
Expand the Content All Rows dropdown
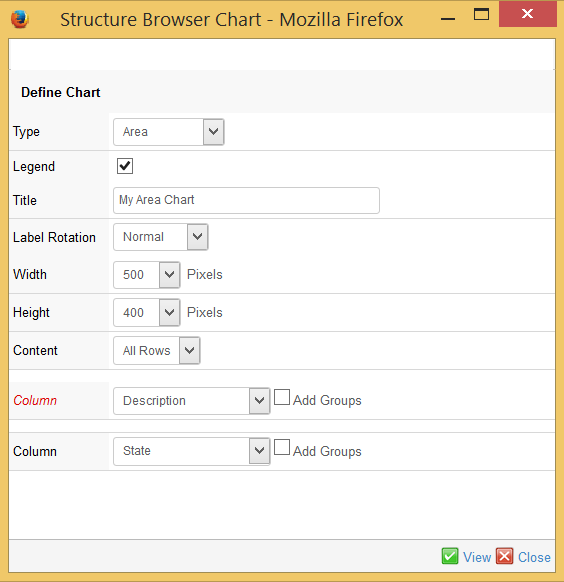[x=157, y=350]
